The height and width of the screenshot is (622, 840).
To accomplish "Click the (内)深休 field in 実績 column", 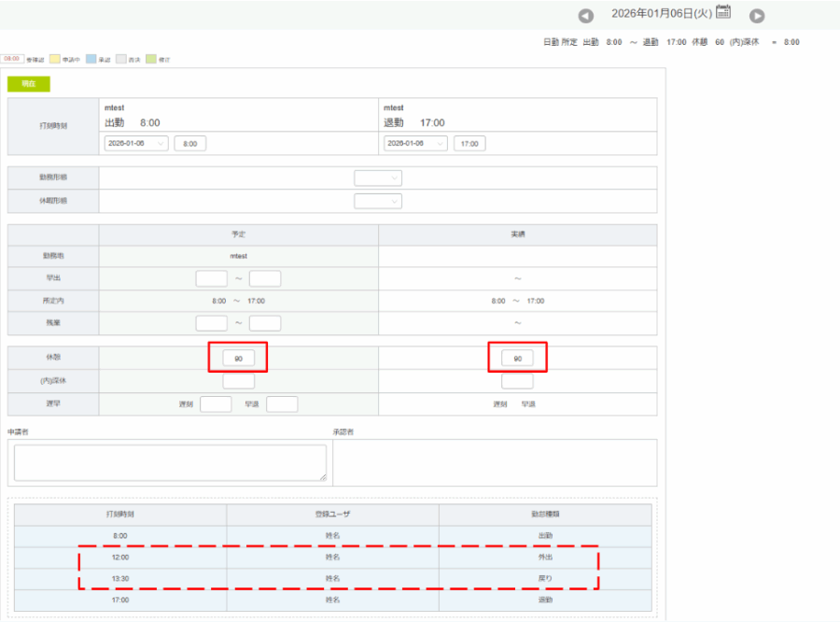I will coord(517,381).
